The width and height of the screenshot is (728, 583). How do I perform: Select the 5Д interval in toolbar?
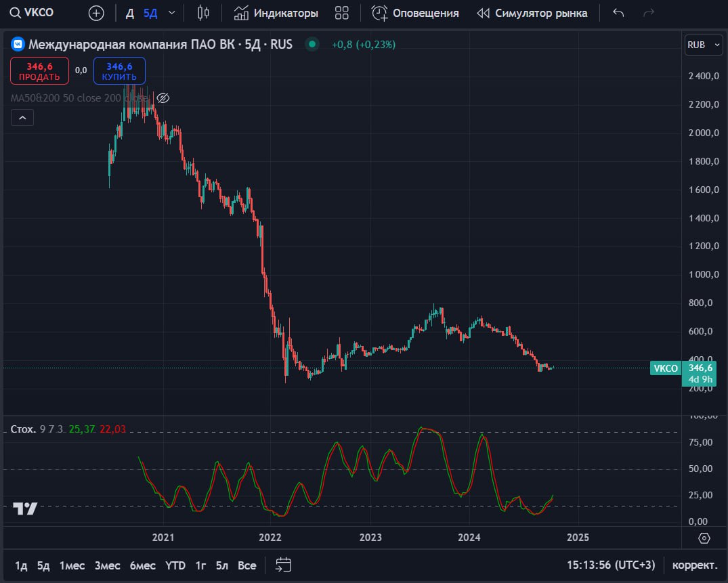pos(150,13)
